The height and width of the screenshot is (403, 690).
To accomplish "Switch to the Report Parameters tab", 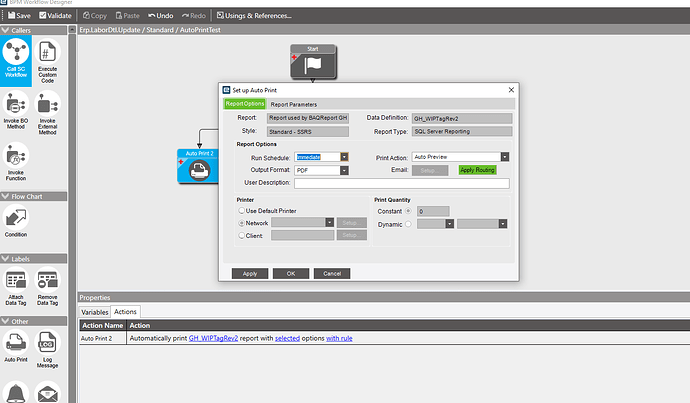I will (x=294, y=104).
